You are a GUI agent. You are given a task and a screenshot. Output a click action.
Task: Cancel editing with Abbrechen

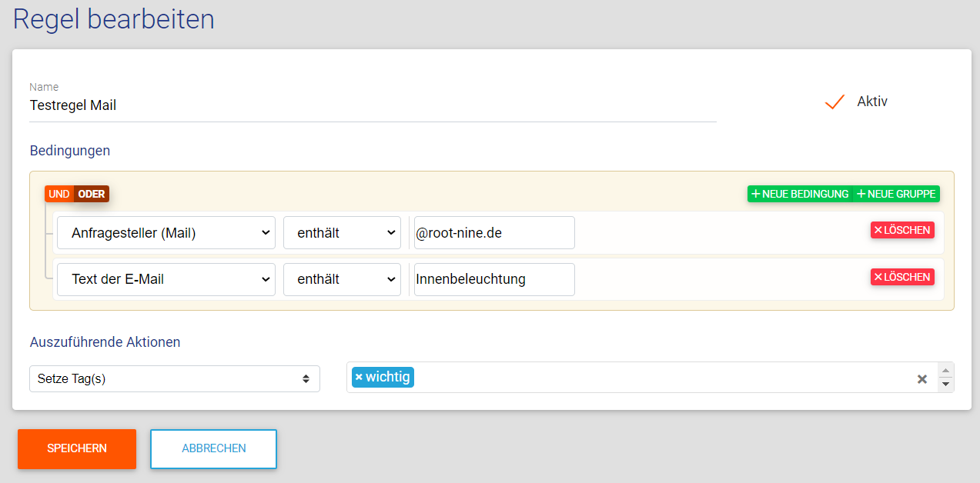pos(213,448)
